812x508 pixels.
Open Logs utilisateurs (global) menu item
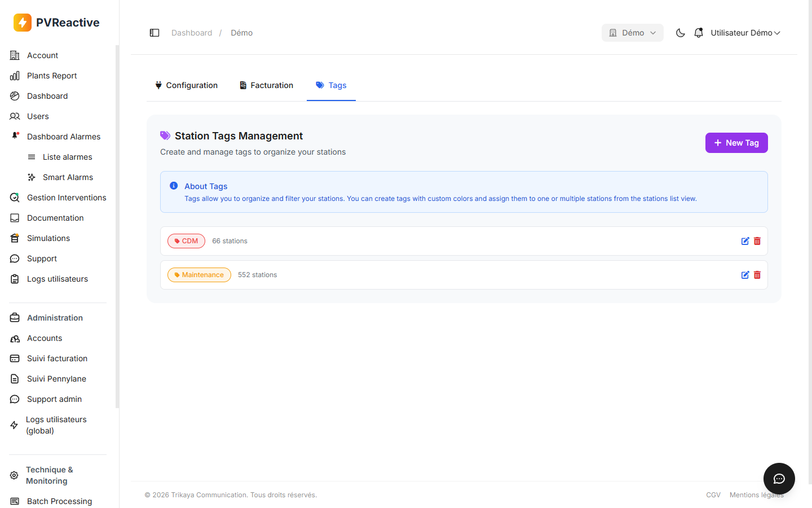click(58, 425)
